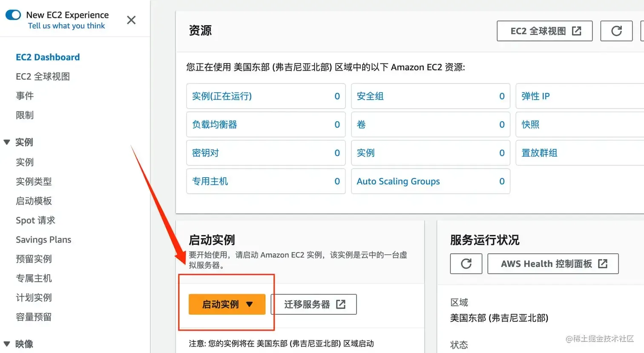Open 预留实例 in the sidebar
The width and height of the screenshot is (644, 353).
click(x=34, y=259)
